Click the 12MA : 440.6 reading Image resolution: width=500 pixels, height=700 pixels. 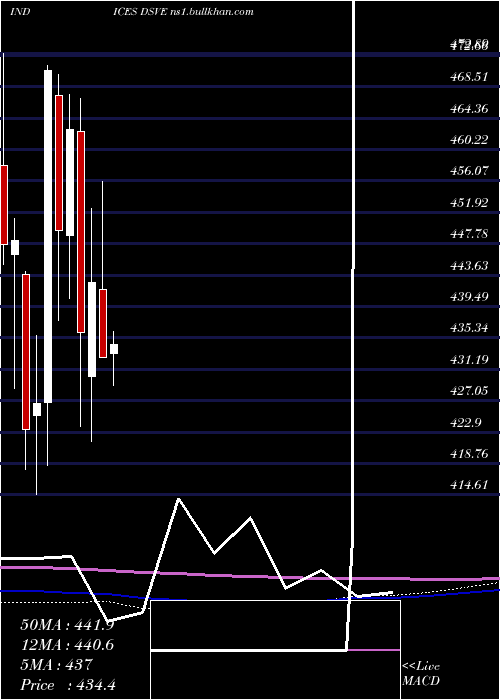pyautogui.click(x=67, y=645)
